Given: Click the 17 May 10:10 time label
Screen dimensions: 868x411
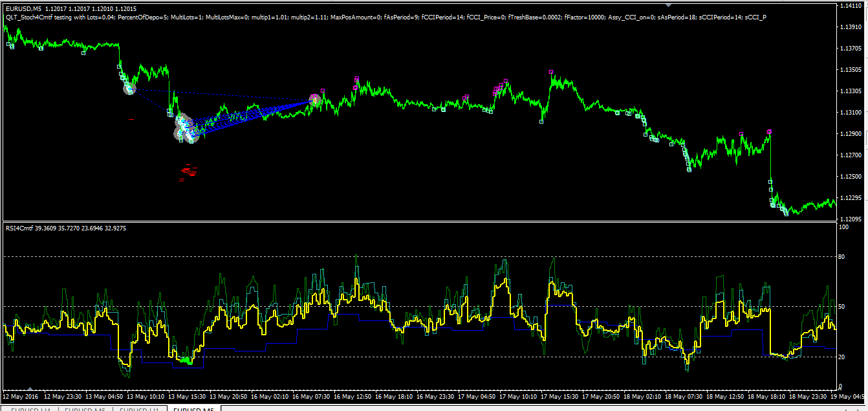Looking at the screenshot, I should [x=518, y=395].
